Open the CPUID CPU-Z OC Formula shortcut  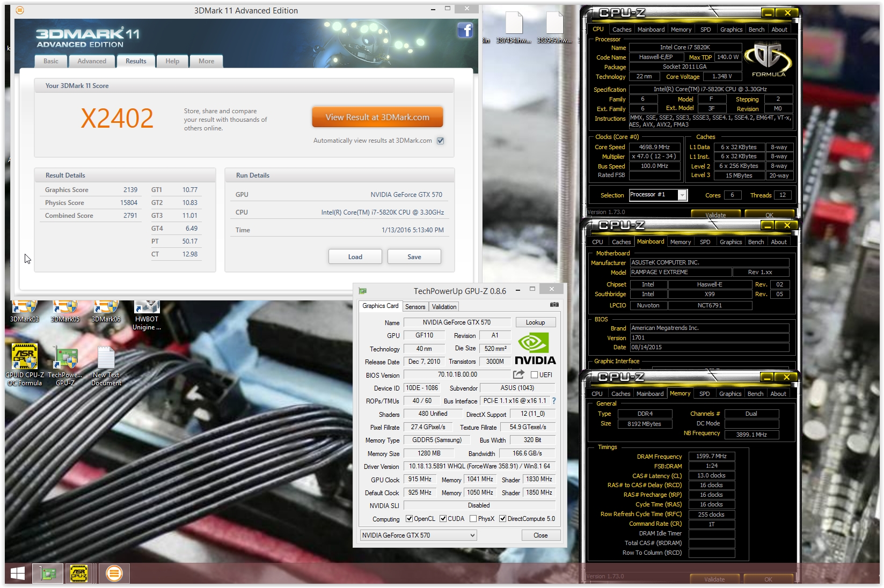25,365
